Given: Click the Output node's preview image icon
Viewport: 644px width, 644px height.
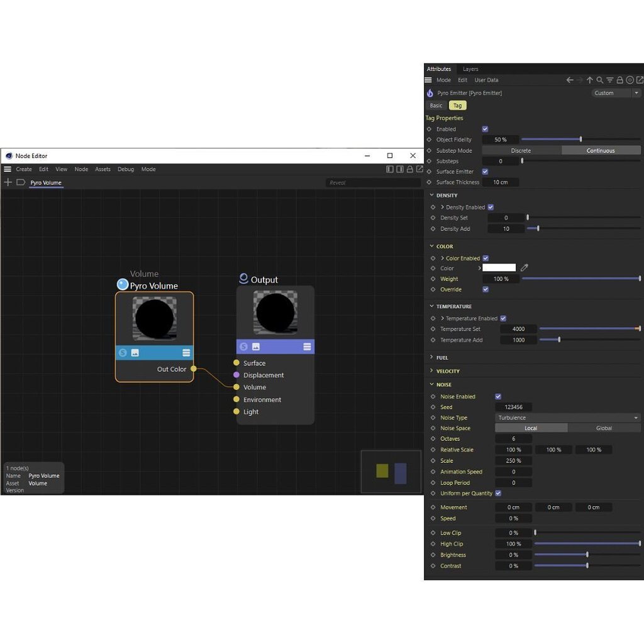Looking at the screenshot, I should pos(256,347).
